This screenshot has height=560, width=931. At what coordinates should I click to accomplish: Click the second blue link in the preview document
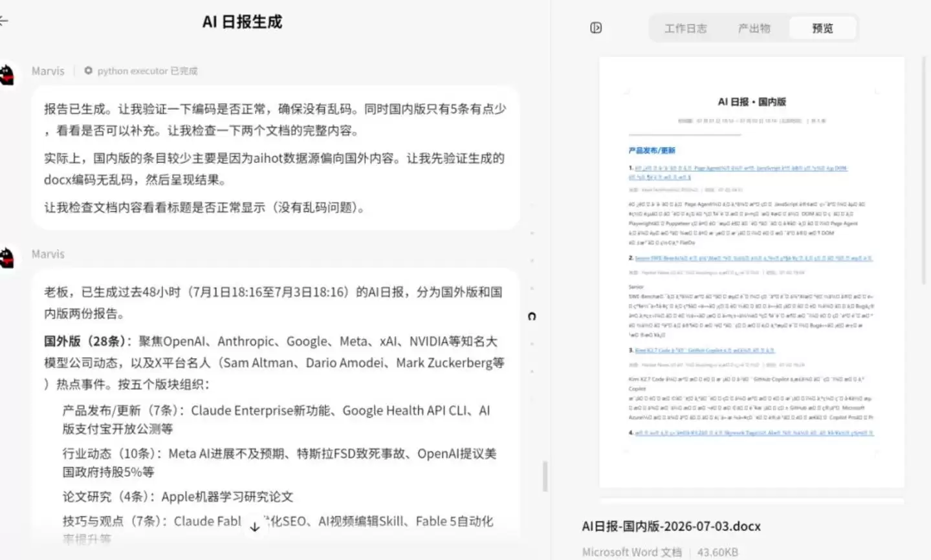tap(754, 258)
